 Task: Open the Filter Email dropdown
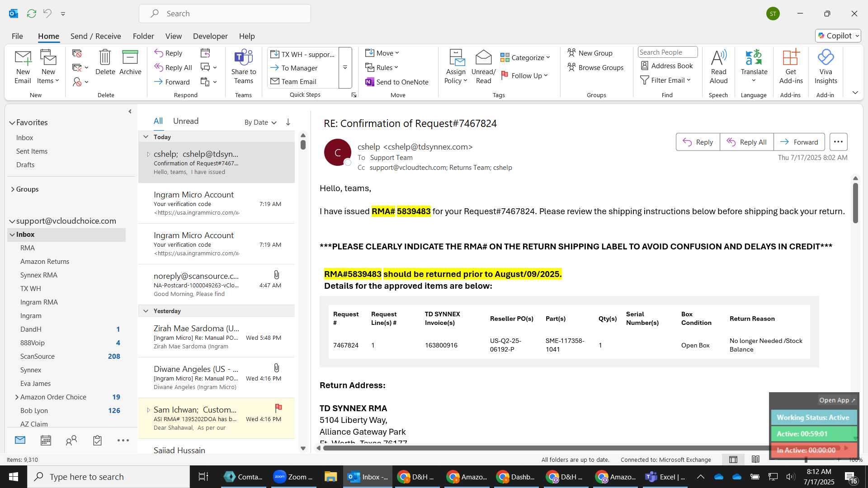pos(665,80)
